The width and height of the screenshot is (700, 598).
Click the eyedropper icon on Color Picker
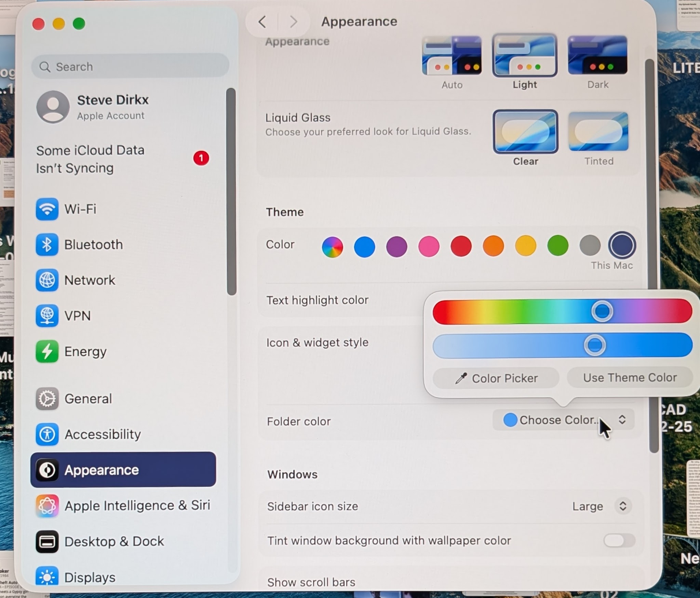pos(461,378)
